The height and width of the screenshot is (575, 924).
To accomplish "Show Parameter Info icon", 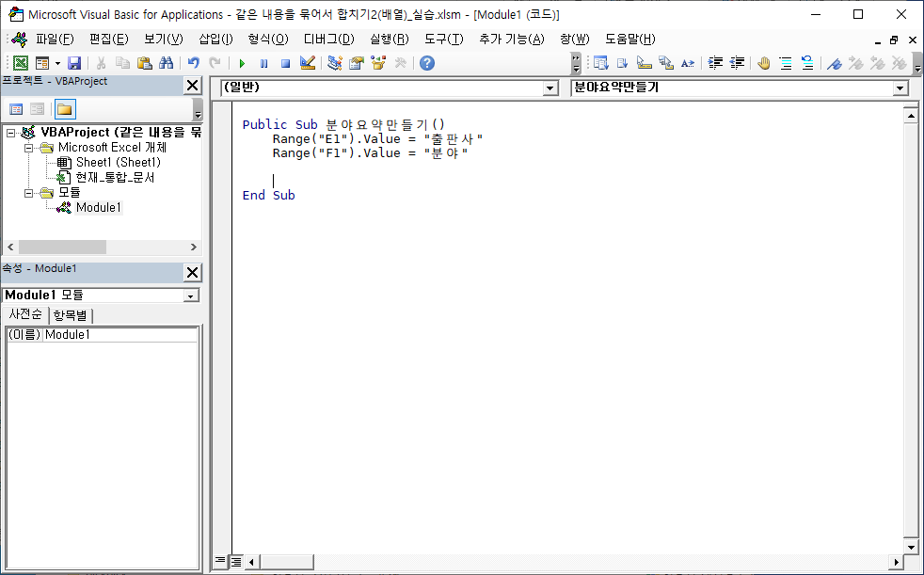I will point(666,63).
